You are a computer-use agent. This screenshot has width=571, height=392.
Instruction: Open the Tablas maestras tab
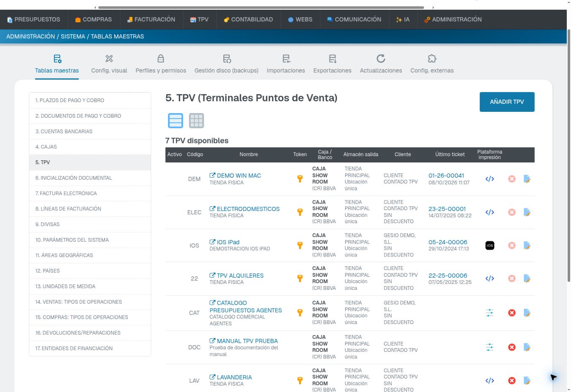57,65
